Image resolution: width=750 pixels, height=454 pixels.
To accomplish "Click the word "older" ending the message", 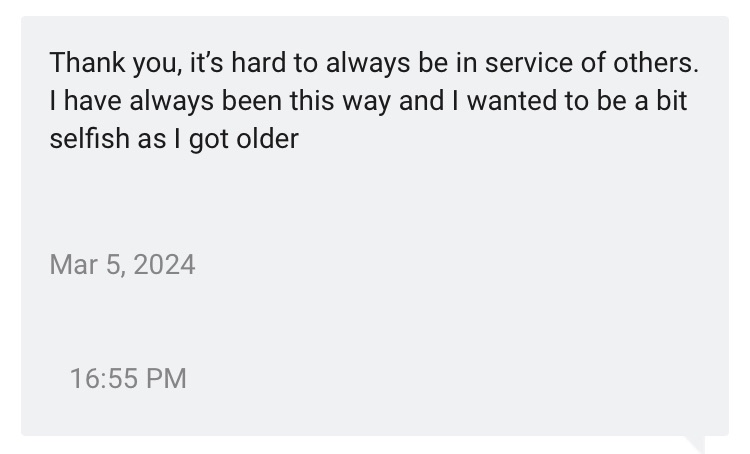I will pos(267,138).
